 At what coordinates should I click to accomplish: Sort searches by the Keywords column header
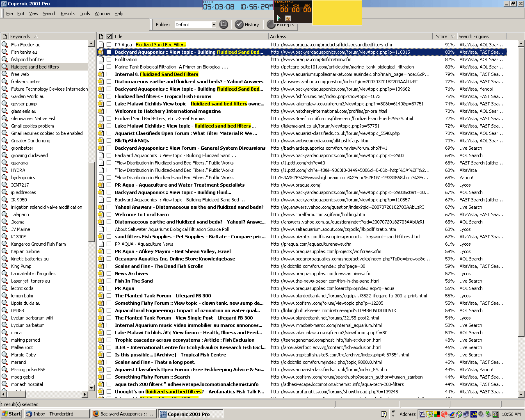pos(20,37)
